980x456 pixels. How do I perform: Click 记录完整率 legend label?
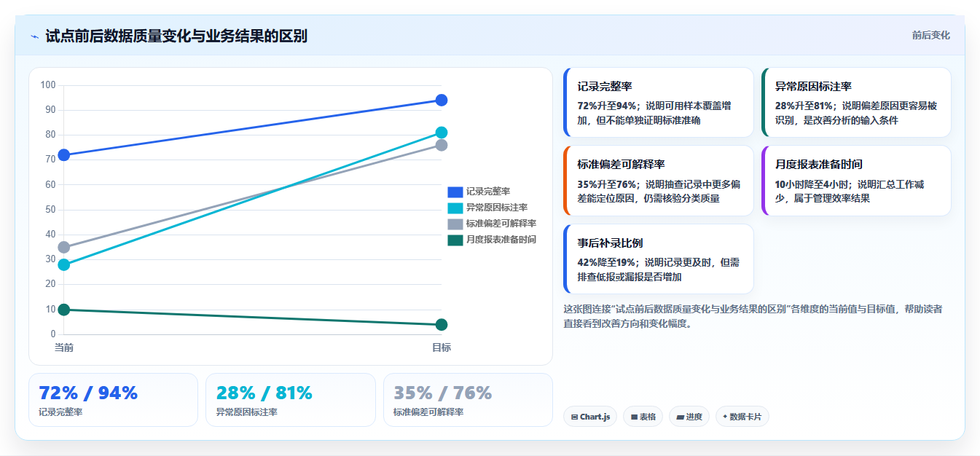[488, 192]
